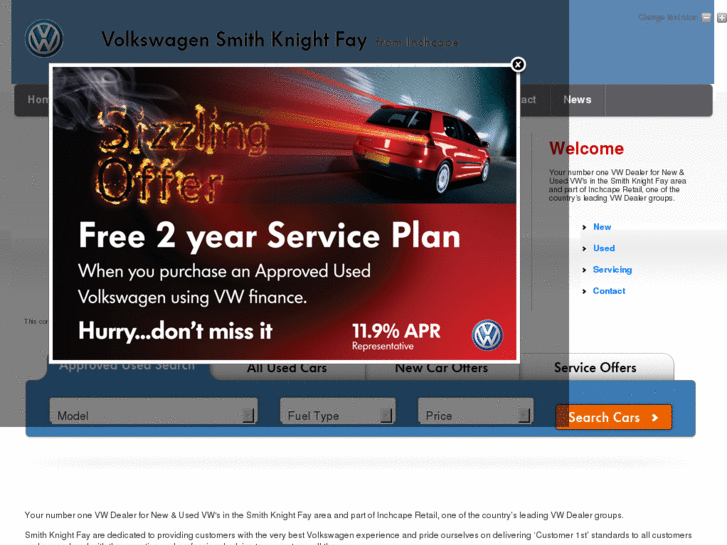Click the Free 2 year Service Plan banner
Viewport: 727px width, 545px height.
pyautogui.click(x=285, y=214)
